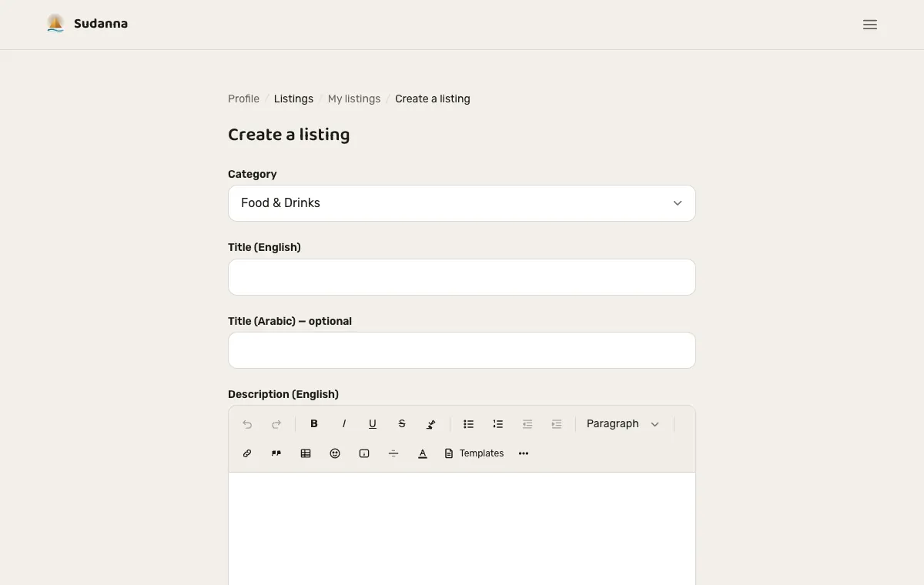Toggle bold formatting
Screen dimensions: 924x585
(314, 424)
